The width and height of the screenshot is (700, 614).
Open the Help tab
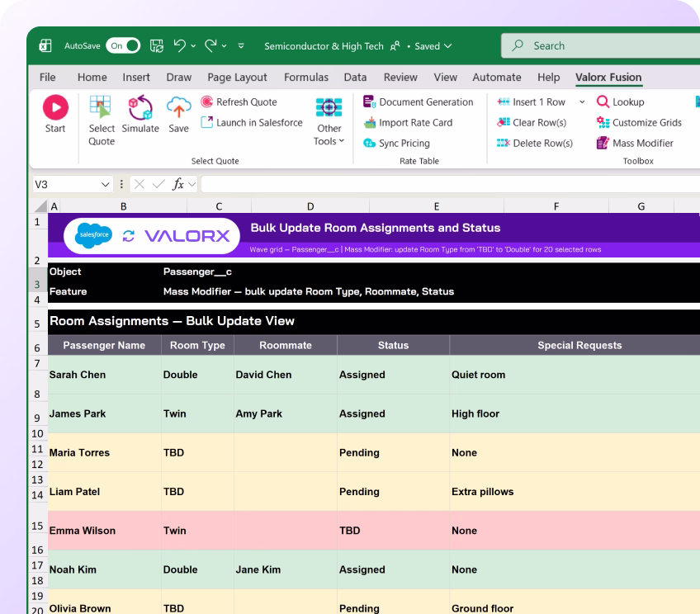[x=549, y=78]
